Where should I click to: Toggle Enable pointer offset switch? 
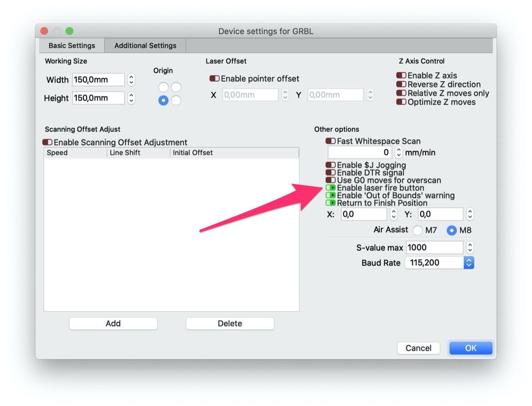(215, 79)
